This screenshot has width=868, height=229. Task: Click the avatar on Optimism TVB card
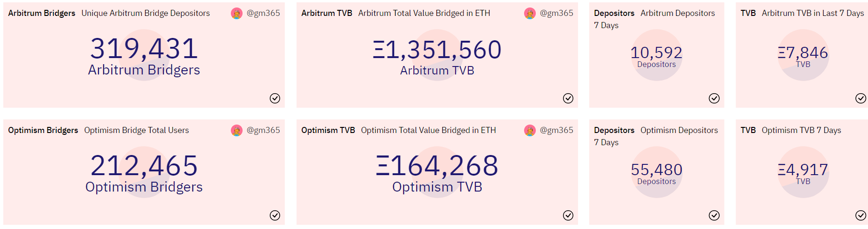click(530, 131)
